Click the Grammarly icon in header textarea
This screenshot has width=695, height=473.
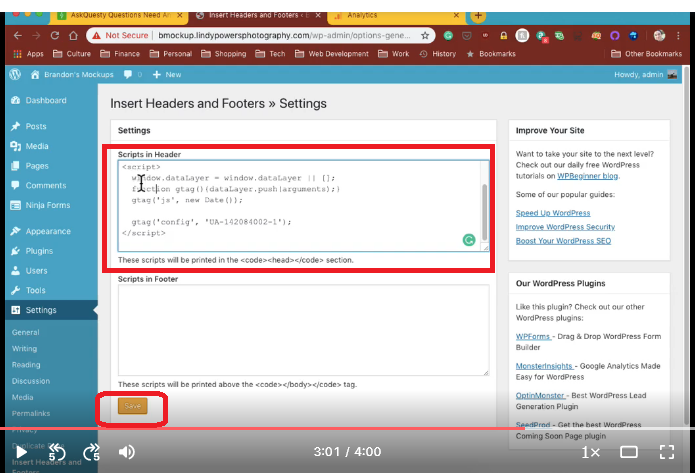[469, 240]
